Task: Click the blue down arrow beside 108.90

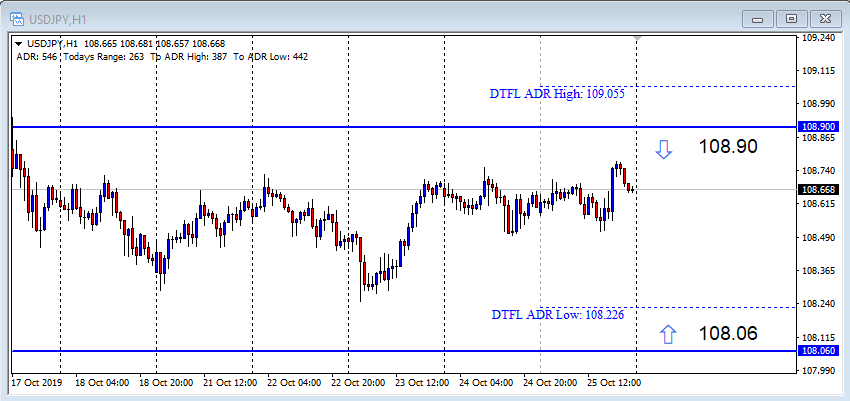Action: pyautogui.click(x=664, y=150)
